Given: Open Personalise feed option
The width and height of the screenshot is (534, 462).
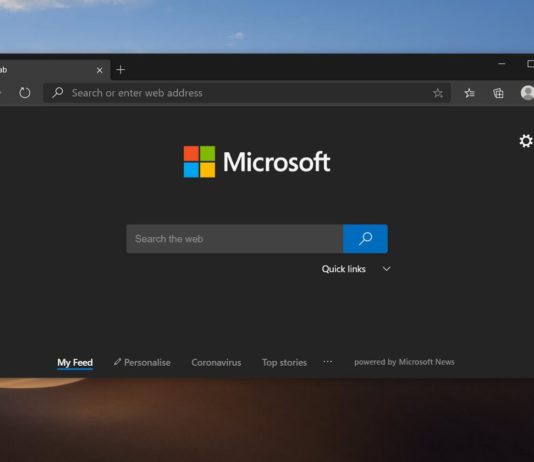Looking at the screenshot, I should click(x=142, y=363).
